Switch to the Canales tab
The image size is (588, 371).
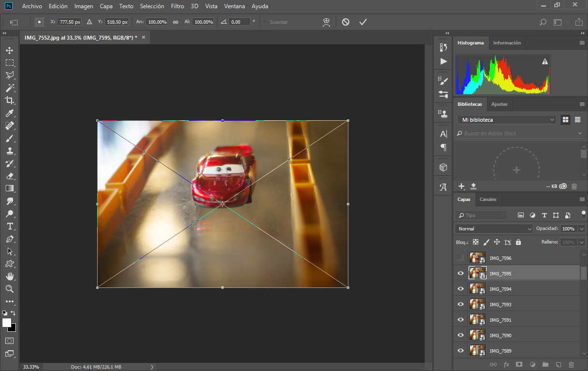(488, 199)
